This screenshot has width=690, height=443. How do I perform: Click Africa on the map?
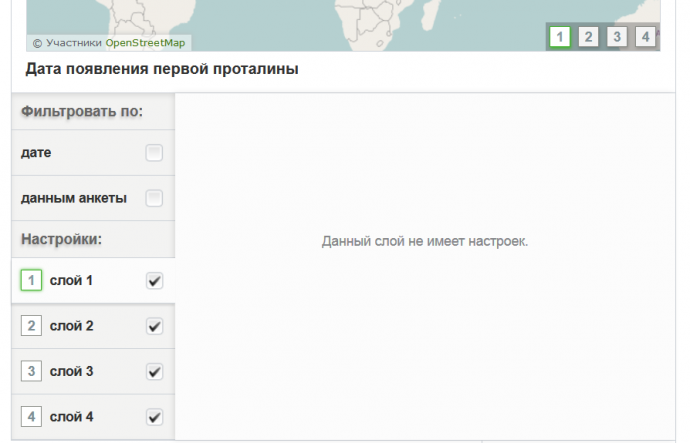[x=372, y=20]
